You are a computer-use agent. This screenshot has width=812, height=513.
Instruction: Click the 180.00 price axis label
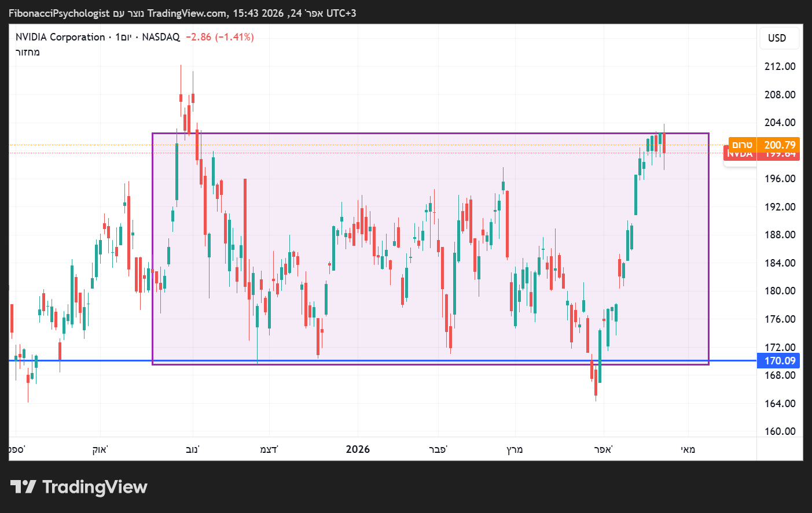[780, 291]
